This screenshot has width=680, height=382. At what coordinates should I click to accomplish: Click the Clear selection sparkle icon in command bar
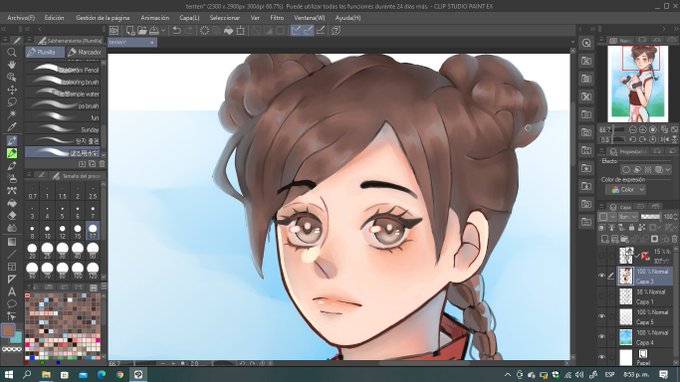pyautogui.click(x=204, y=30)
